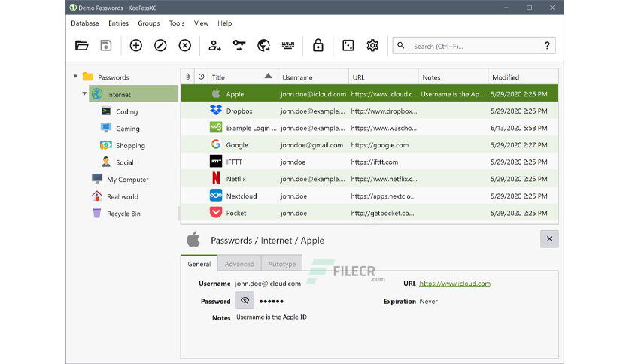Screen dimensions: 629x364
Task: Sort entries by Modified column header
Action: (523, 77)
